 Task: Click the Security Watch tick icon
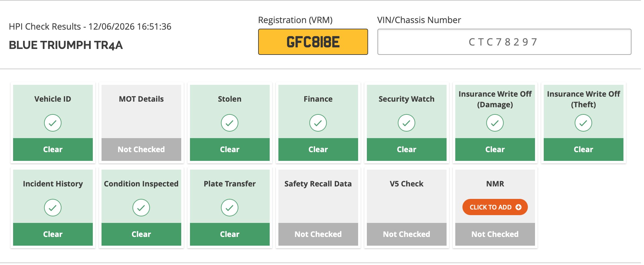tap(406, 123)
